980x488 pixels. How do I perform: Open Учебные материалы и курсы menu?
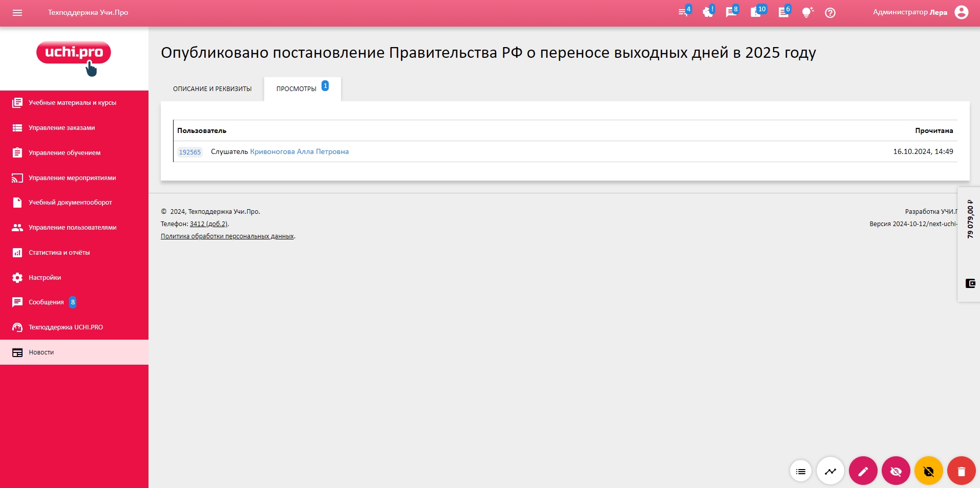pos(74,103)
